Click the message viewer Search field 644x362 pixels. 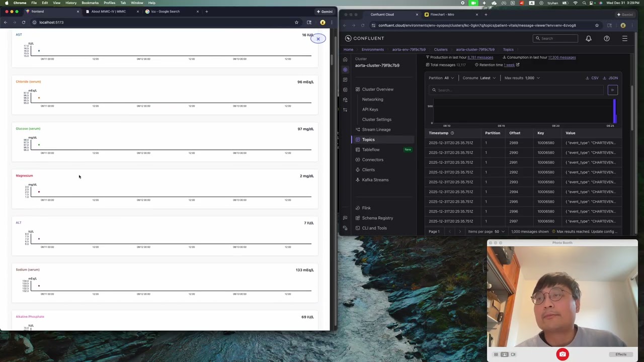516,90
